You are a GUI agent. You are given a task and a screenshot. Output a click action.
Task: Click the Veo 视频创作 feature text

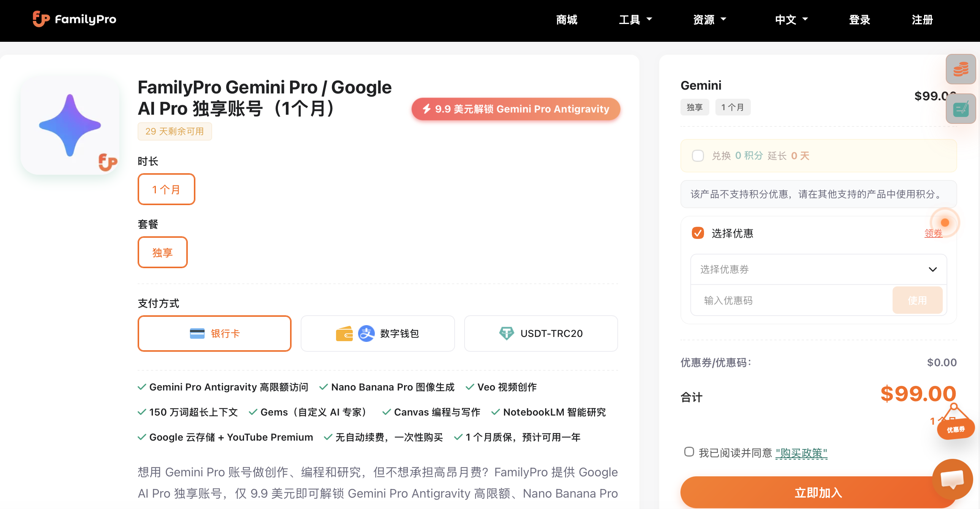click(507, 387)
